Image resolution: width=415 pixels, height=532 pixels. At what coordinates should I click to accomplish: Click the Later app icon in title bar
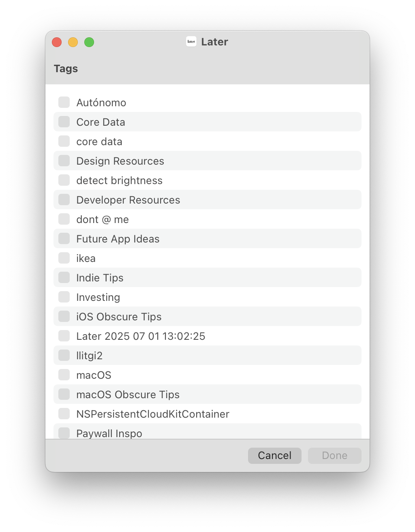click(191, 41)
